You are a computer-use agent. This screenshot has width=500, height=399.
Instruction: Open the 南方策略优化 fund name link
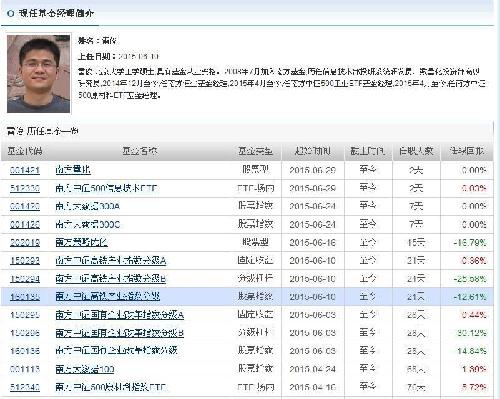[x=82, y=242]
